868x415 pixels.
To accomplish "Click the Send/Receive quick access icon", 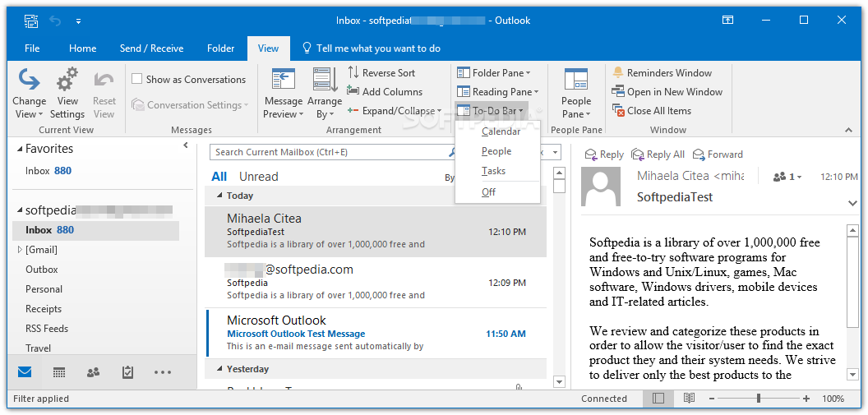I will [31, 21].
